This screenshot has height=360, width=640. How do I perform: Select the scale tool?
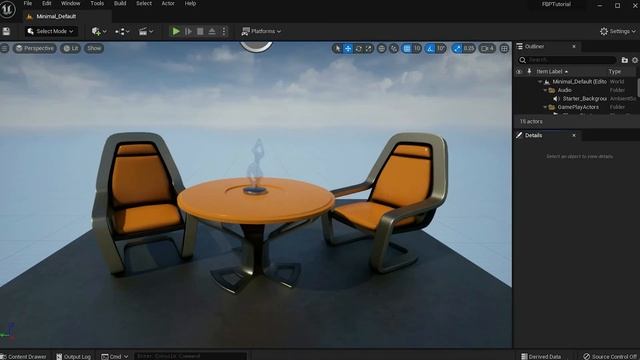coord(369,49)
